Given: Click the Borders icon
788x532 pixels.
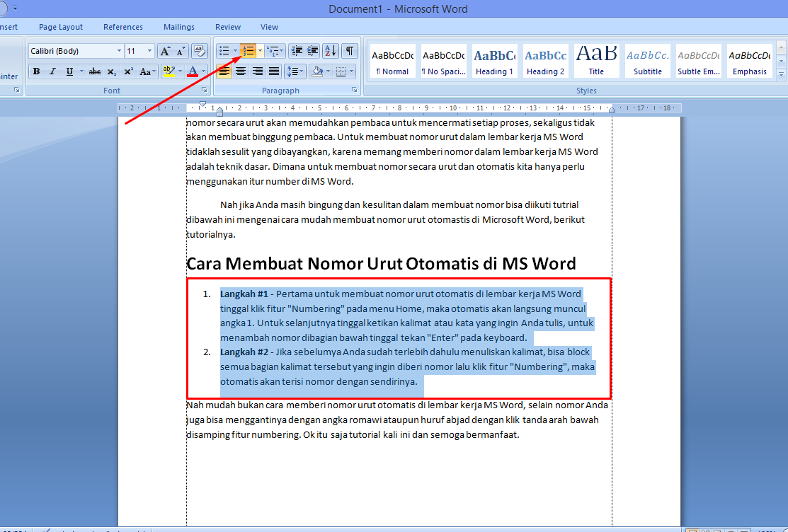Looking at the screenshot, I should [341, 71].
